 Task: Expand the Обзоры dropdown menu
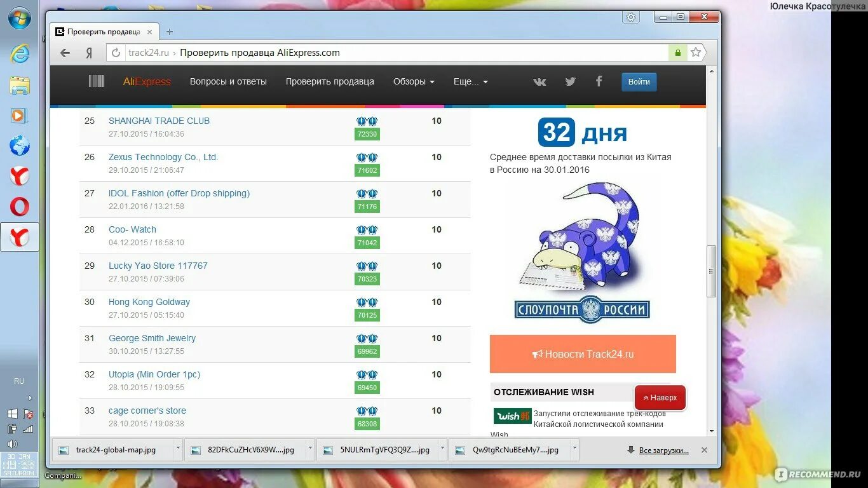(414, 81)
